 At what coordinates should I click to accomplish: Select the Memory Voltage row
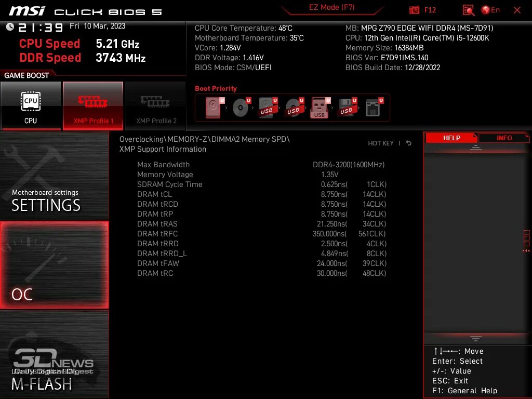(262, 175)
